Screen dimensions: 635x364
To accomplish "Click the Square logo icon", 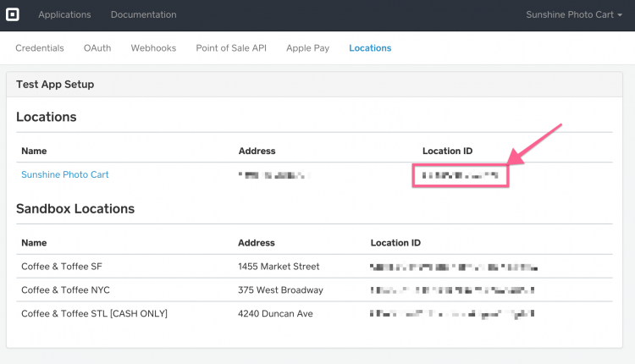I will 13,14.
